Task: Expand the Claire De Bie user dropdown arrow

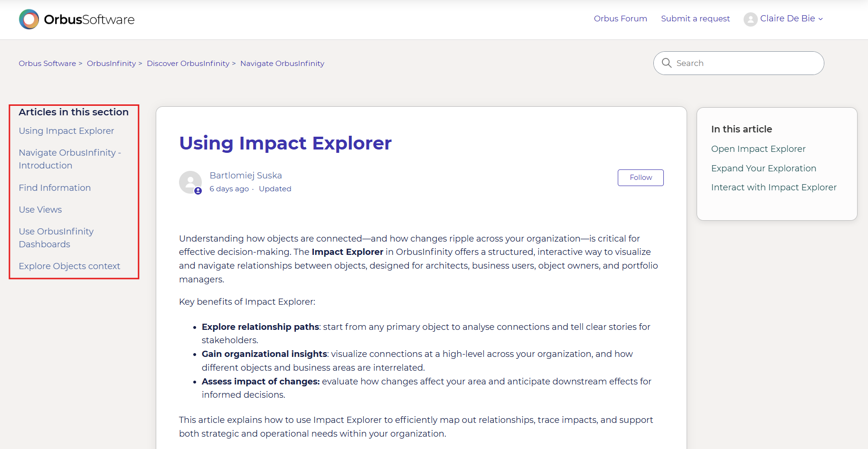Action: [x=821, y=19]
